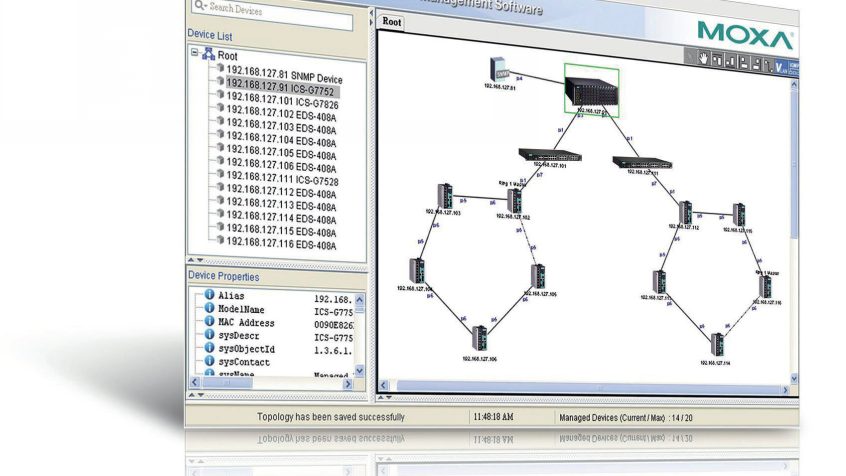The width and height of the screenshot is (846, 476).
Task: Select 192.168.127.102 EDS-408A in device list
Action: coord(281,114)
